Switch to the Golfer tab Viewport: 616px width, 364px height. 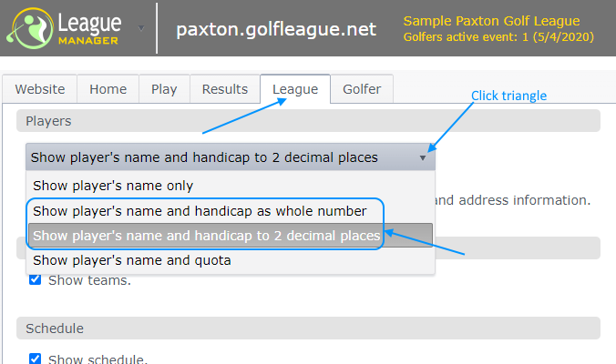coord(362,89)
